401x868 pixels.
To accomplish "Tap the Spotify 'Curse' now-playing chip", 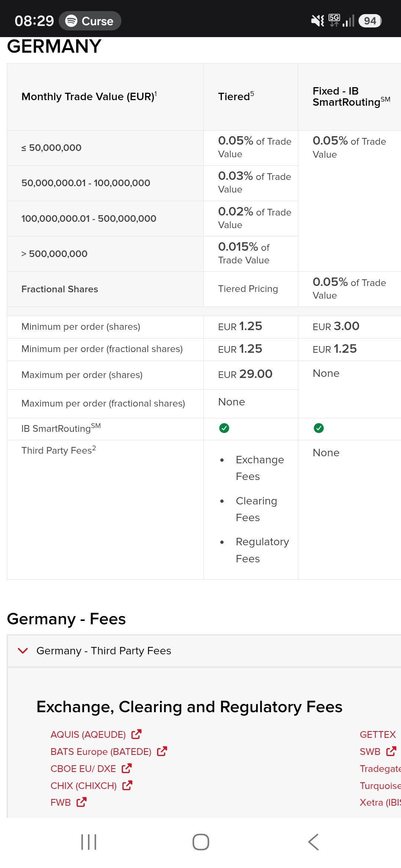I will [90, 21].
